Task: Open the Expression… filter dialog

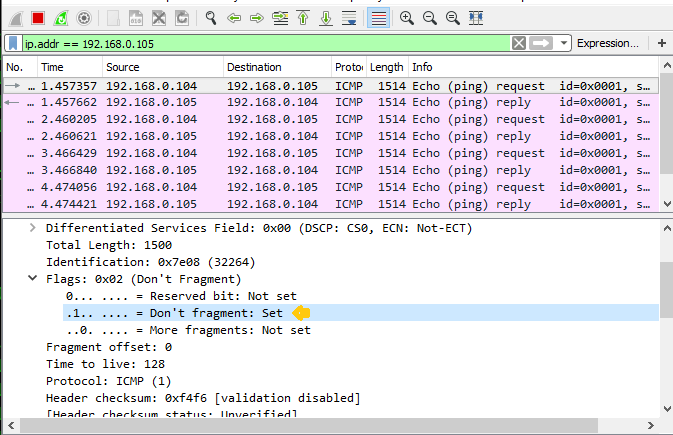Action: (607, 43)
